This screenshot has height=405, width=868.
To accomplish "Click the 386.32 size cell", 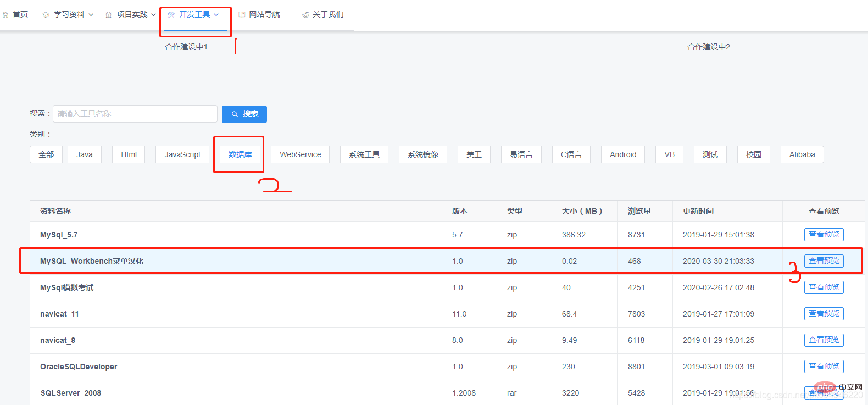I will click(x=574, y=235).
